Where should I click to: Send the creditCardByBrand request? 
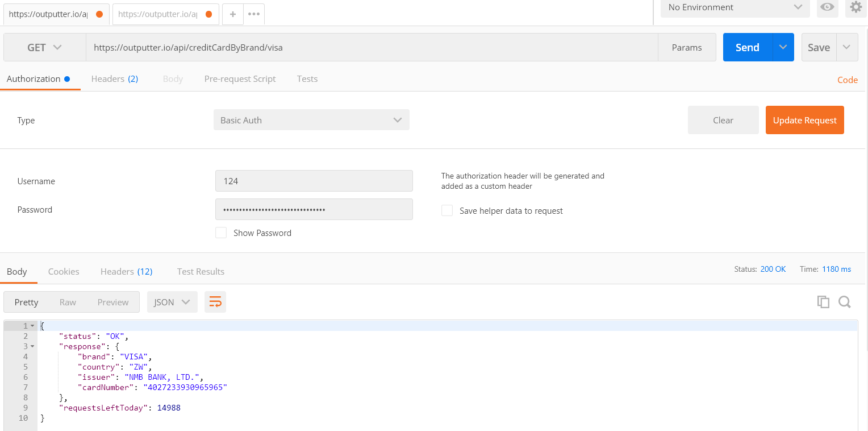tap(747, 47)
